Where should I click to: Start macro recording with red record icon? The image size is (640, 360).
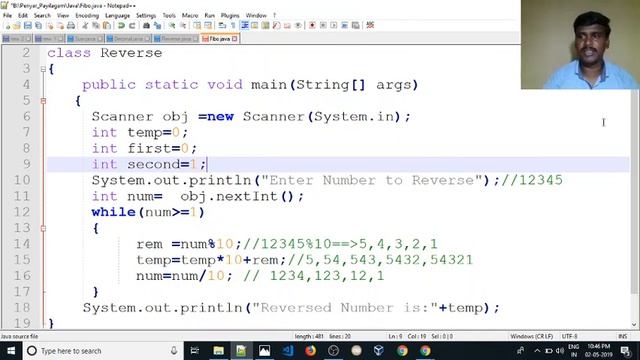312,25
